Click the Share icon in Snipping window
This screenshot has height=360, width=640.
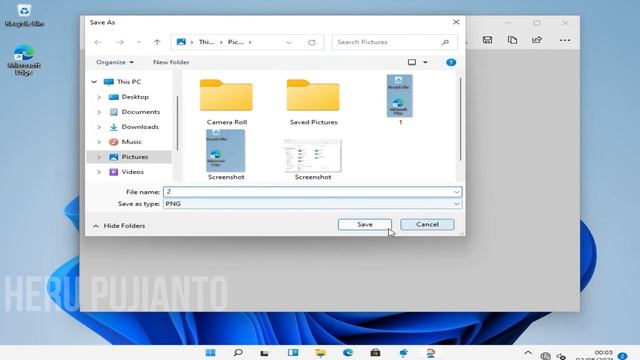[x=537, y=40]
